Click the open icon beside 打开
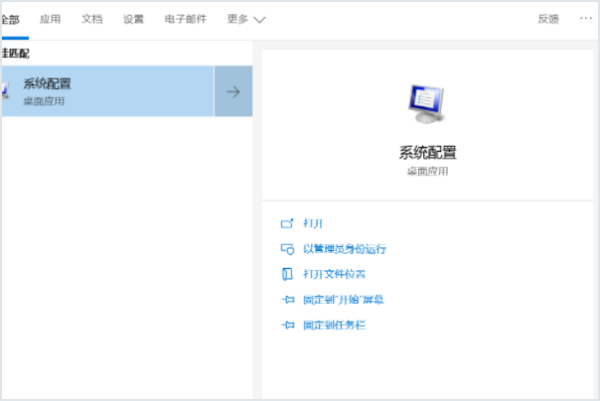This screenshot has width=600, height=401. [x=287, y=223]
